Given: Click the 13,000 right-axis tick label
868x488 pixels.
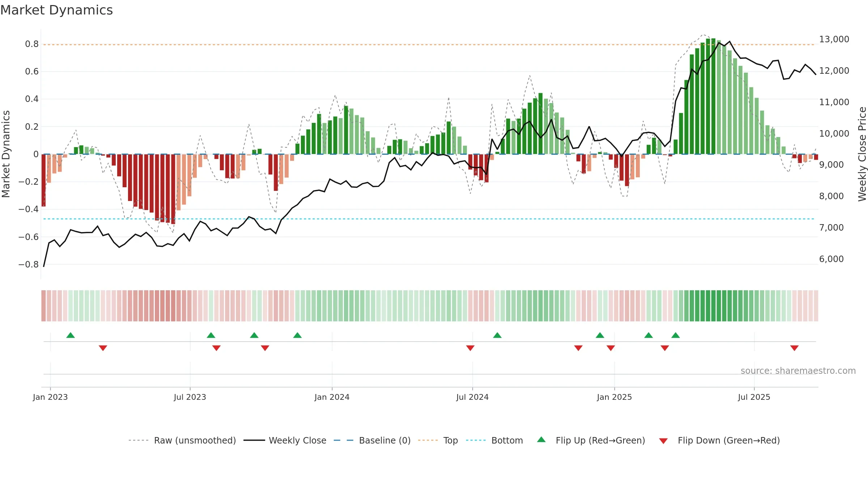Looking at the screenshot, I should point(834,39).
